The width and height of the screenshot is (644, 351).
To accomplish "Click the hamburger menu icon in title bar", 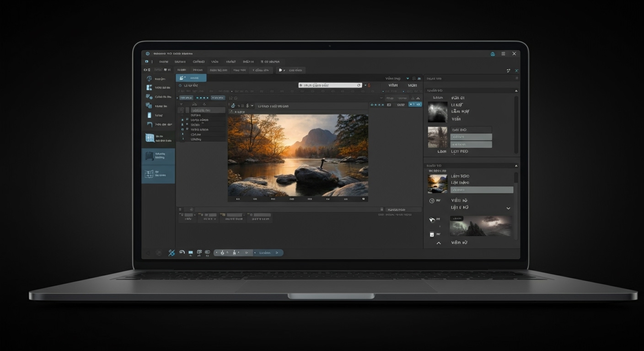I will coord(503,54).
